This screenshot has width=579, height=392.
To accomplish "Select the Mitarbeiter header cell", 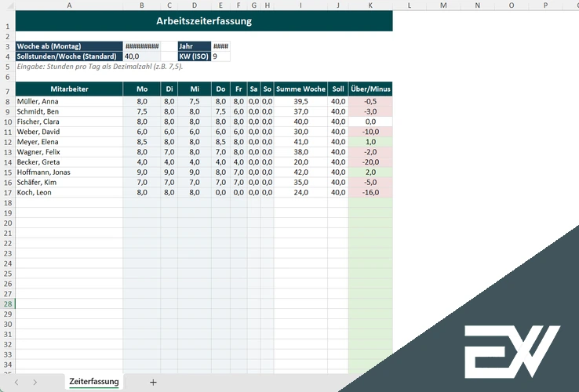I will 69,89.
